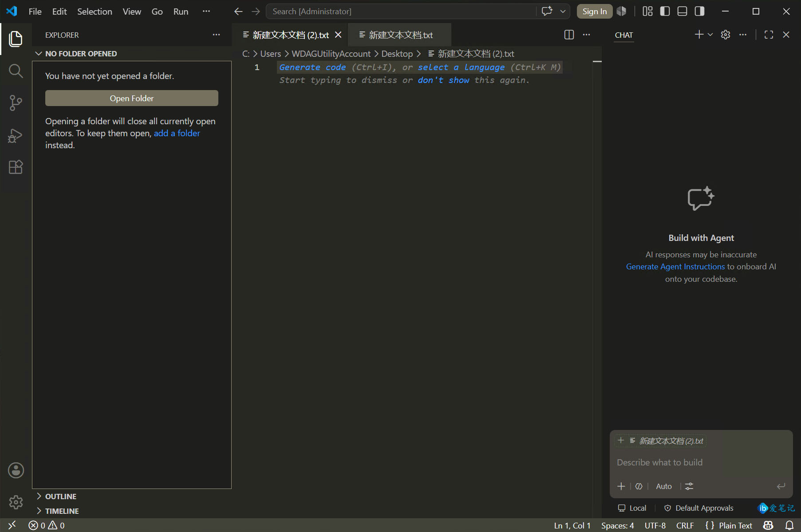Select Plain Text language mode
Image resolution: width=801 pixels, height=532 pixels.
point(735,525)
